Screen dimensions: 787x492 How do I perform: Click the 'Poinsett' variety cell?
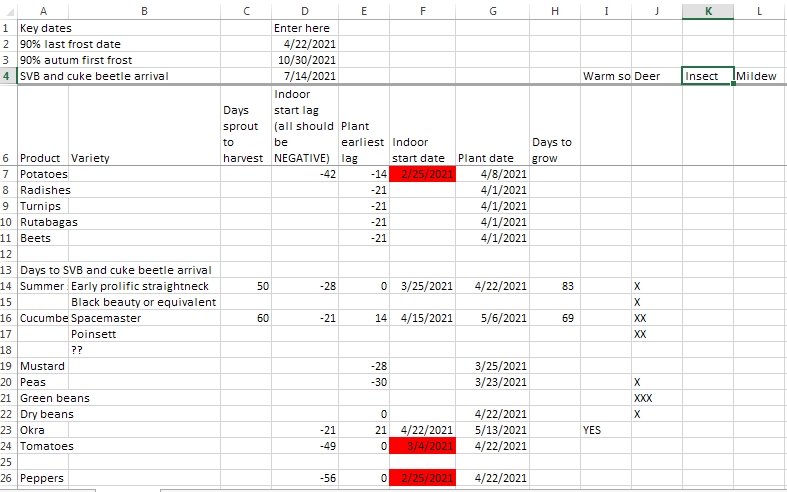tap(145, 334)
